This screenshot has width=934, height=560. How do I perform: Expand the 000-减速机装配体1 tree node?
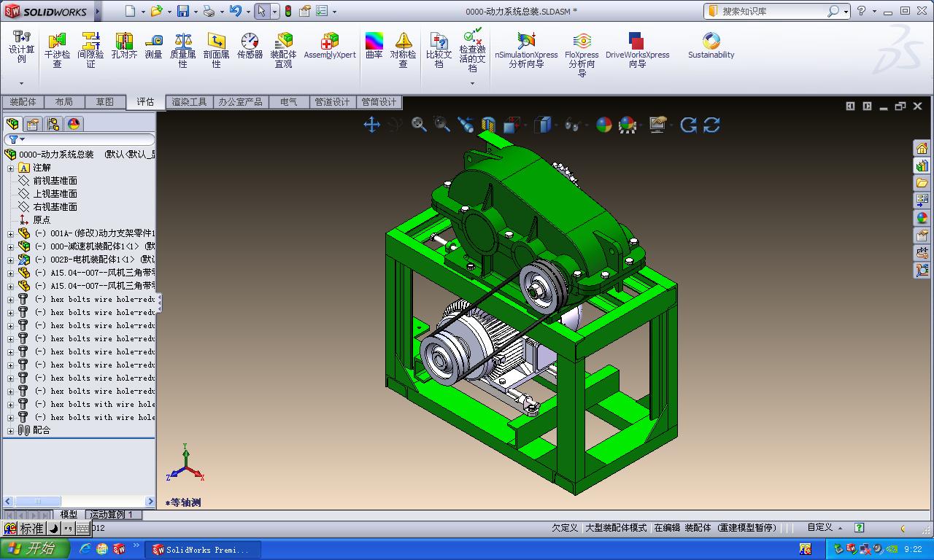coord(11,246)
